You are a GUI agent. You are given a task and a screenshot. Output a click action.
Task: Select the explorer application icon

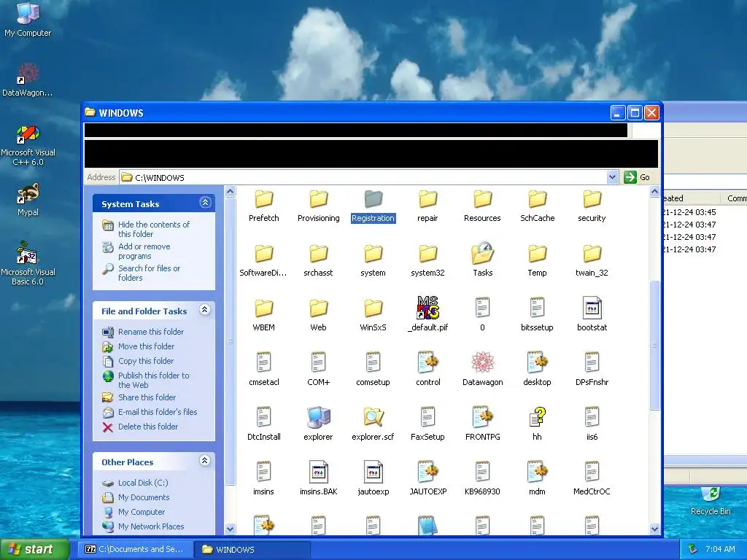tap(318, 417)
